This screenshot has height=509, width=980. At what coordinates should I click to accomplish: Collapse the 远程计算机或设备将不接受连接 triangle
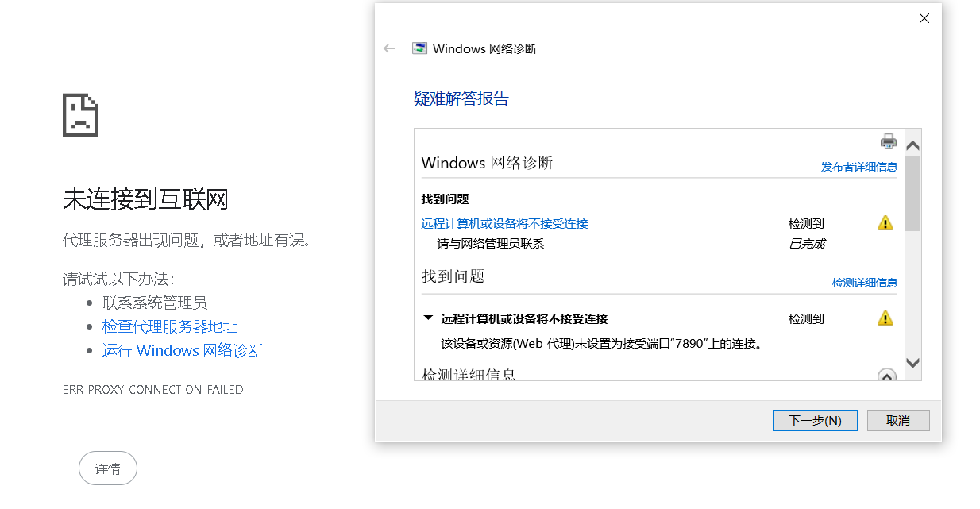pyautogui.click(x=428, y=318)
